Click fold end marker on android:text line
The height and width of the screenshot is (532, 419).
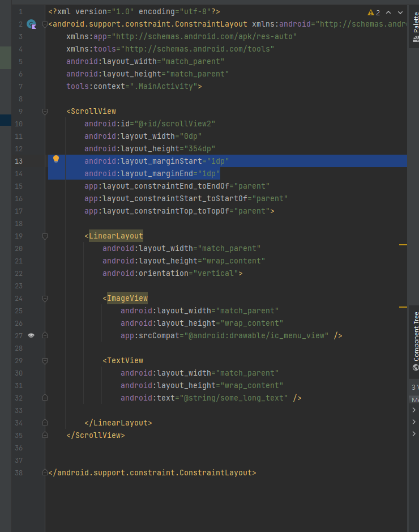[x=45, y=398]
